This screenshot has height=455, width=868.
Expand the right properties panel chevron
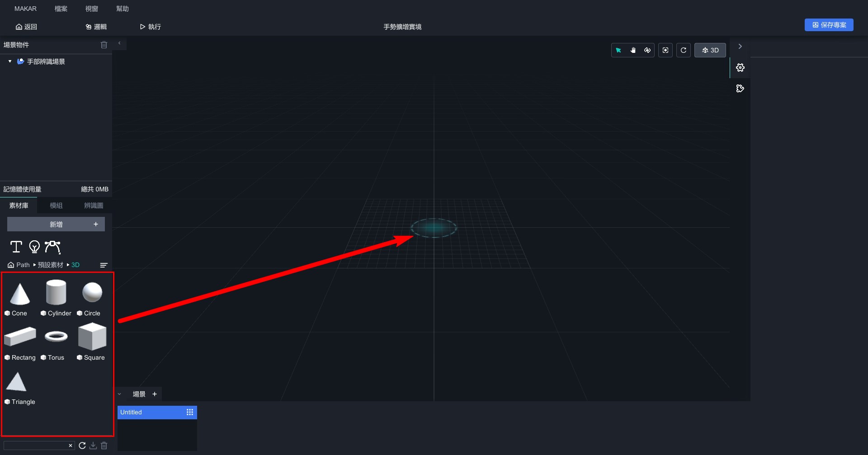click(740, 47)
